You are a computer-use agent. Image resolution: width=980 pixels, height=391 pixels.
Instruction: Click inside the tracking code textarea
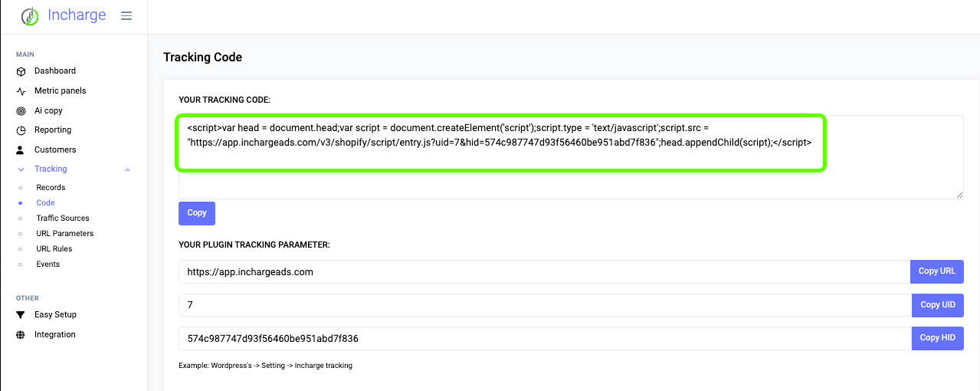pyautogui.click(x=571, y=157)
